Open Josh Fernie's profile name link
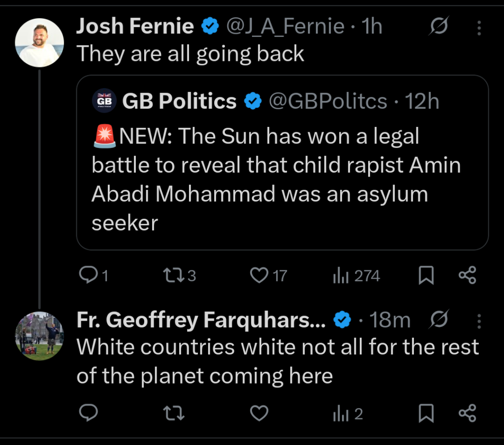504x445 pixels. pos(135,27)
